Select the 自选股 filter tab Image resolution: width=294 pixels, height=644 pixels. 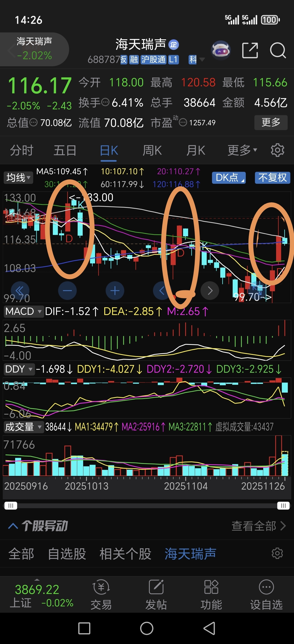coord(67,554)
